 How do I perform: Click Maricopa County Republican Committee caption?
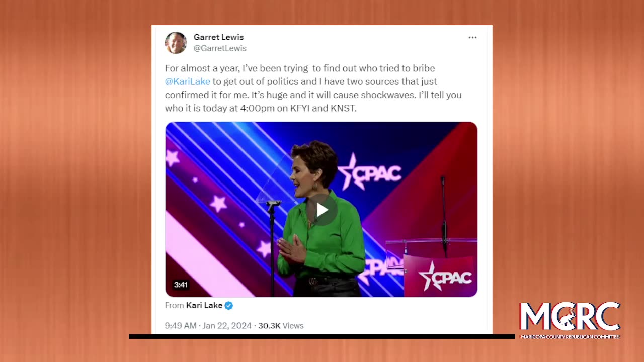tap(570, 337)
